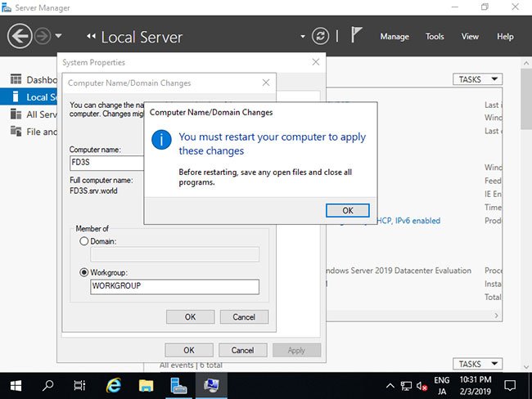Select the Domain radio button

[83, 241]
